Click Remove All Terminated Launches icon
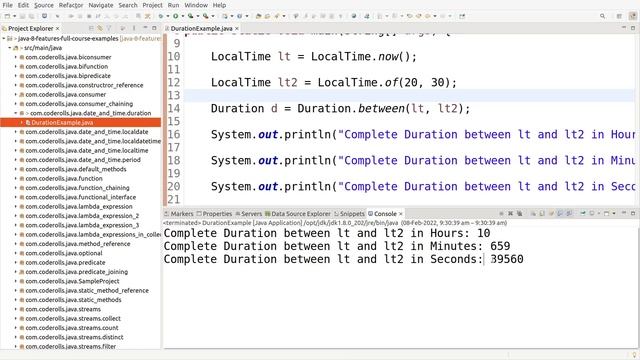Viewport: 640px width, 360px height. click(x=520, y=213)
